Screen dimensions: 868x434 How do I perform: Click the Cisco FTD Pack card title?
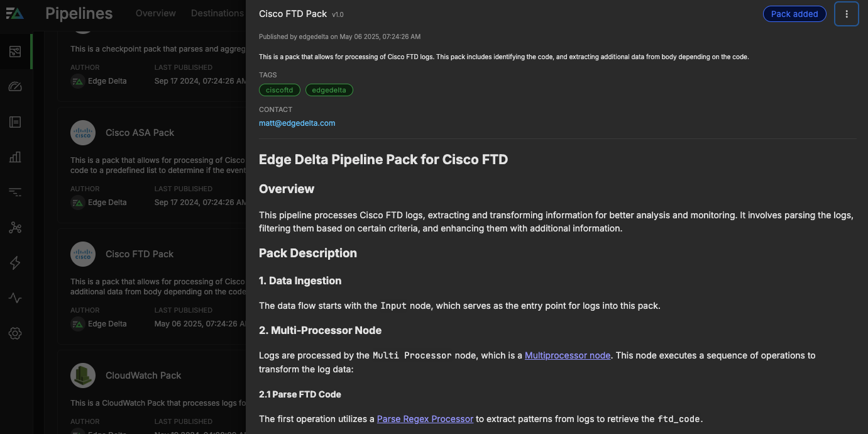click(140, 254)
